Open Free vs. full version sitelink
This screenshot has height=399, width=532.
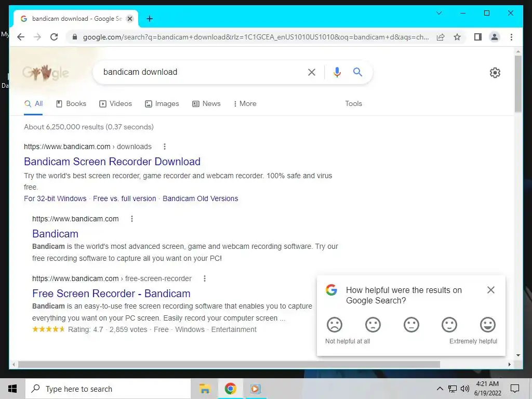125,198
